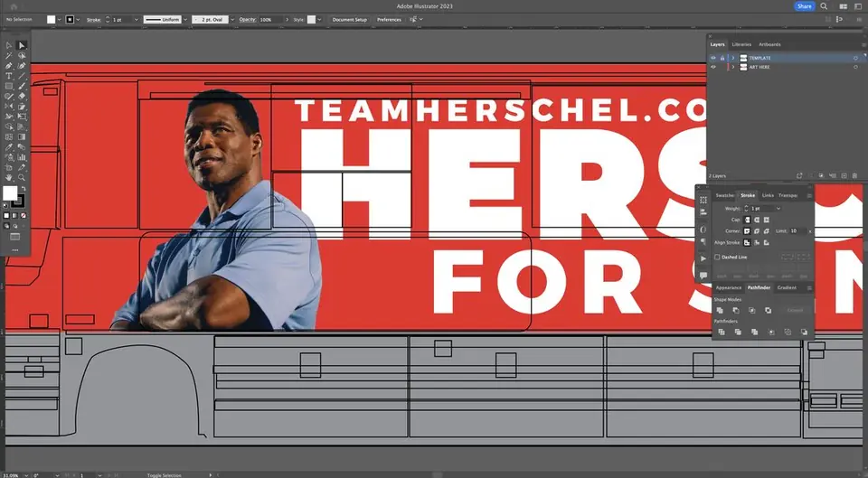Screen dimensions: 868x478
Task: Toggle visibility of ART HERE layer
Action: [713, 67]
